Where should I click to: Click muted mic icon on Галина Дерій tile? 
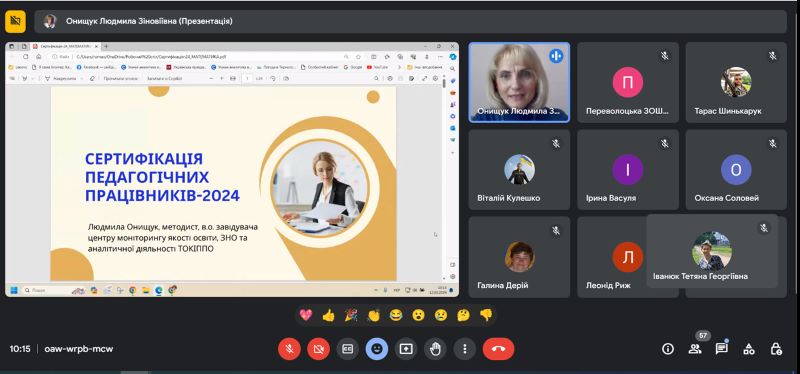pos(556,231)
